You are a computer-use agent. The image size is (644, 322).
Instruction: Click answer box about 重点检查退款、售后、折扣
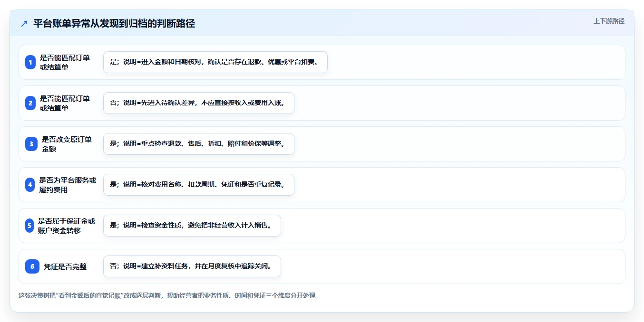coord(199,144)
